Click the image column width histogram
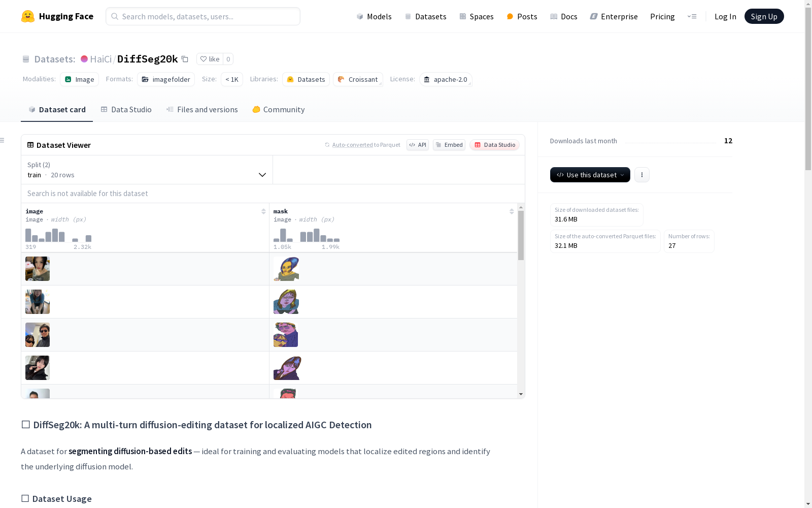 point(58,235)
